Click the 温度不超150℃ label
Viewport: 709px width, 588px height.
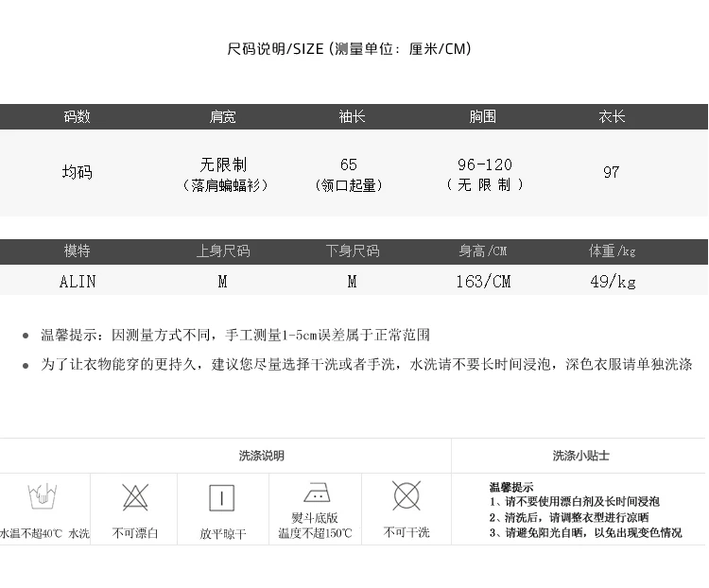(315, 534)
